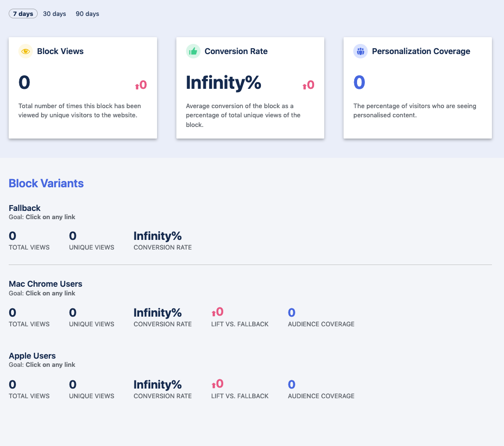Click the pink up arrow in Block Views card

[137, 86]
